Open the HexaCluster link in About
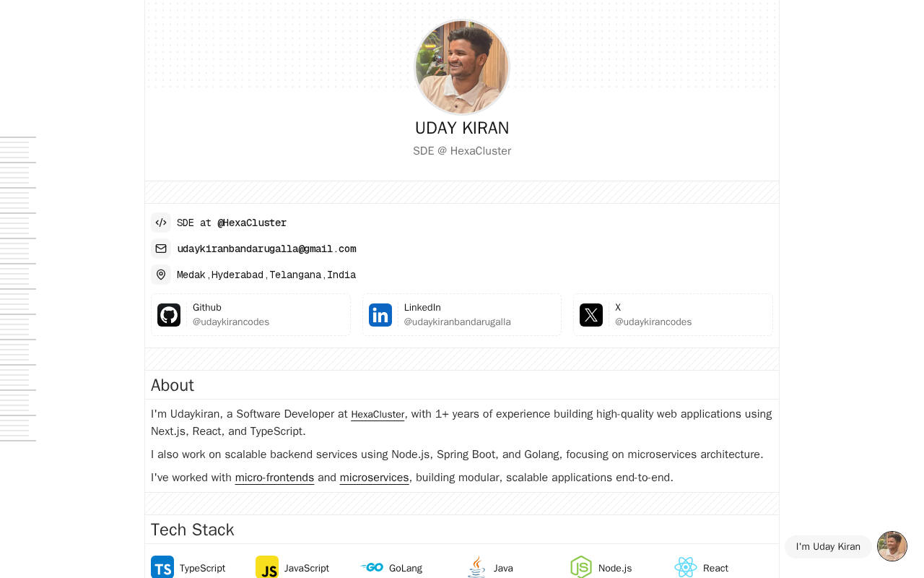This screenshot has height=578, width=924. pyautogui.click(x=378, y=415)
